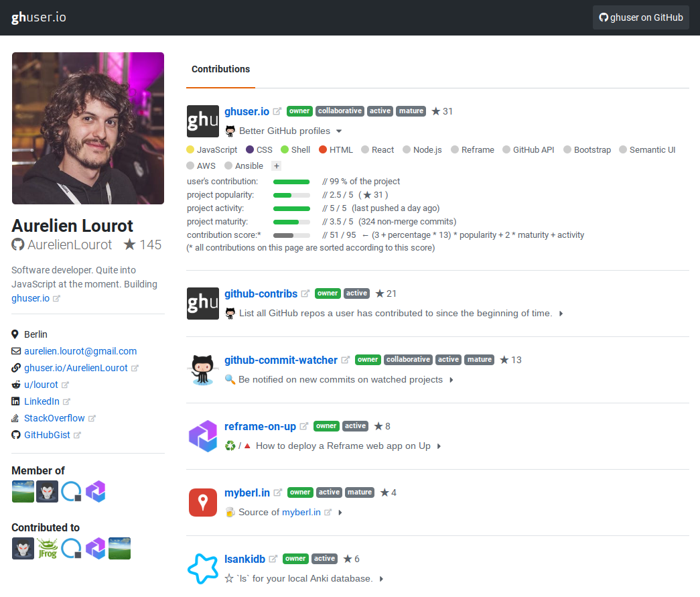Click the StackOverflow logo icon
The height and width of the screenshot is (597, 700).
[15, 418]
